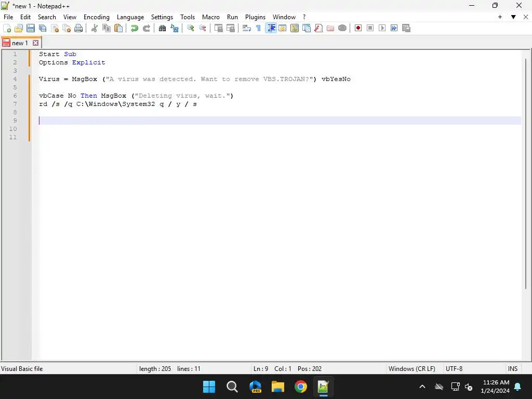Toggle synchronize horizontal scrolling icon
This screenshot has height=399, width=532.
pos(230,28)
